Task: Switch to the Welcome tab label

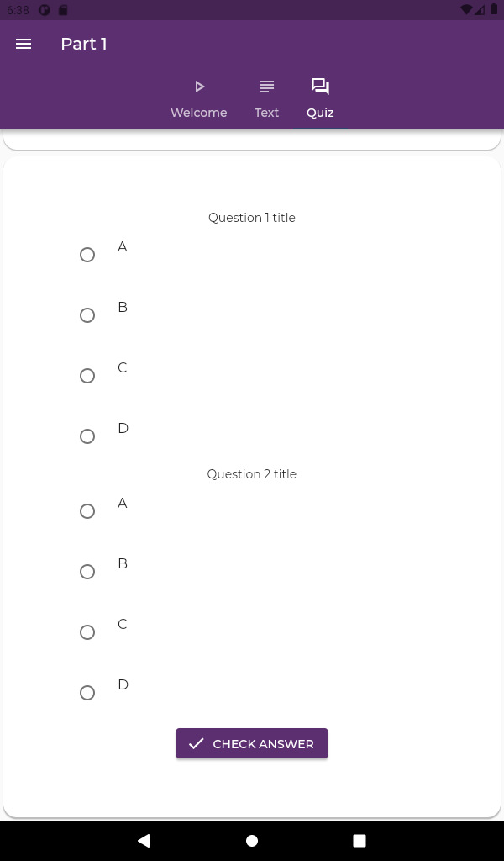Action: (199, 113)
